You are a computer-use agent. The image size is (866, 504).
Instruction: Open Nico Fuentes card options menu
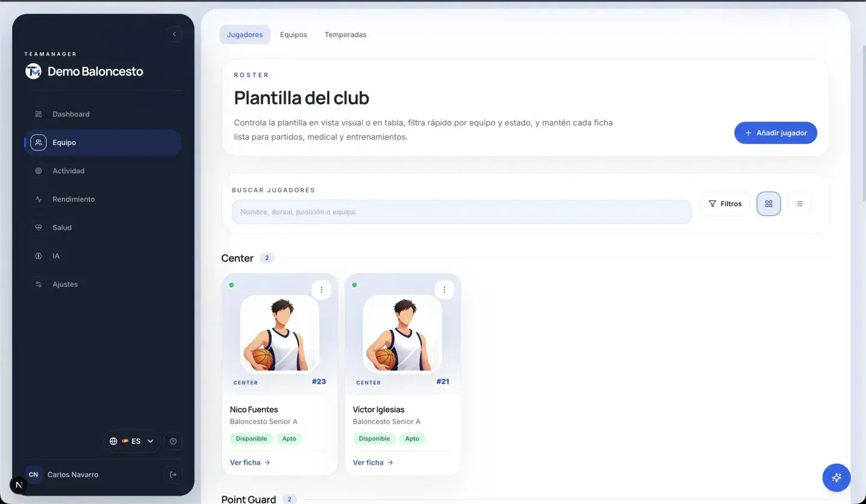(x=321, y=290)
